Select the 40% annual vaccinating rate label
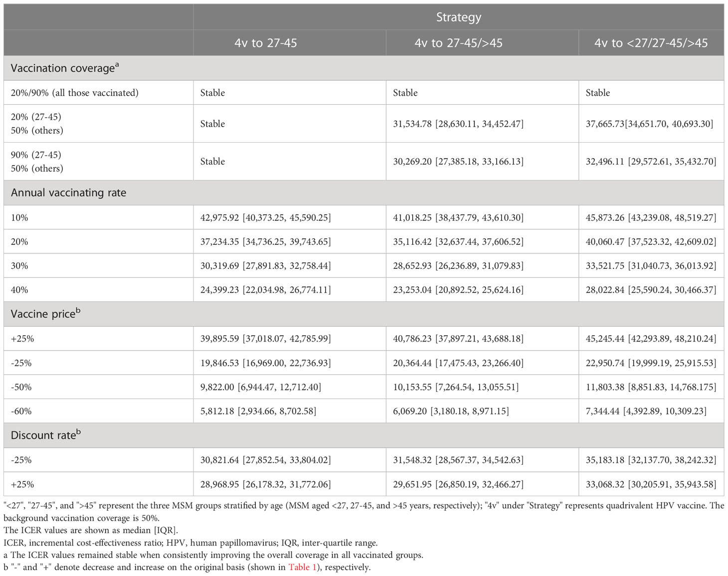 pyautogui.click(x=19, y=290)
